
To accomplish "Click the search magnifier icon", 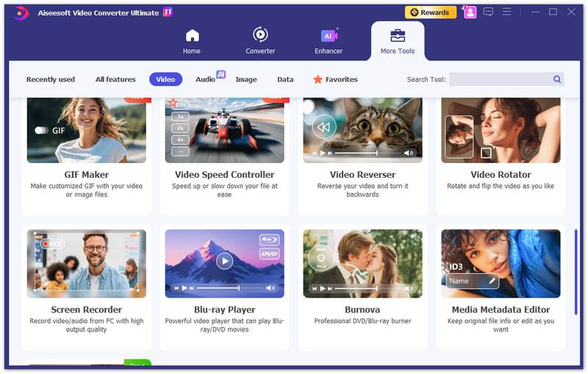I will 557,79.
